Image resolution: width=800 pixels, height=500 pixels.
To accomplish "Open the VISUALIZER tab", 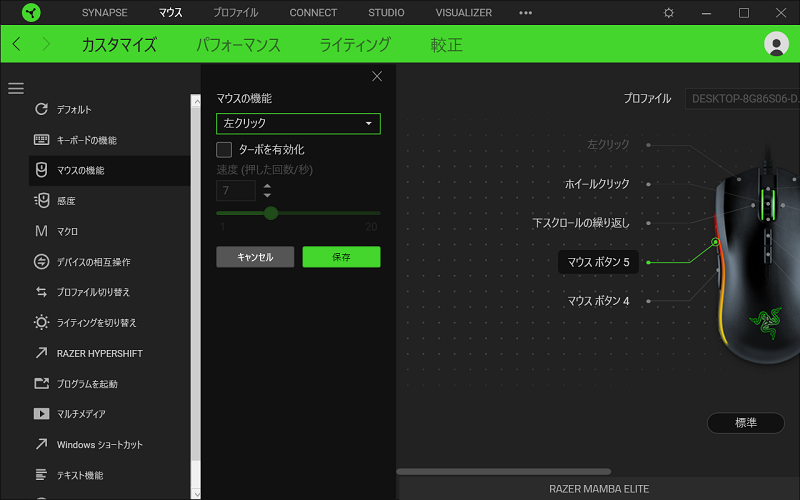I will click(464, 13).
